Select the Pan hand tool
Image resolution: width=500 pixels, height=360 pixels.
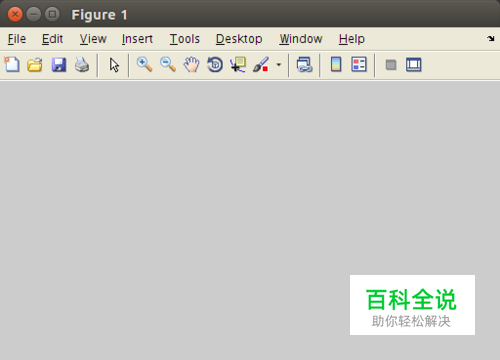(x=191, y=65)
